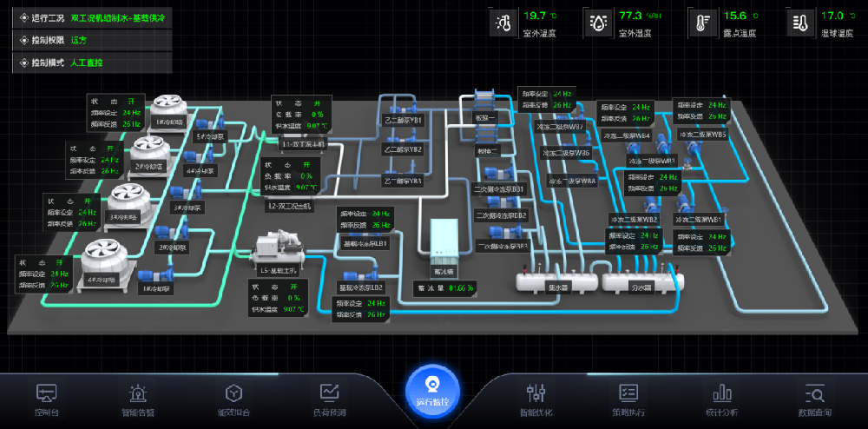Open 智能优化 sliders icon
This screenshot has width=868, height=429.
click(x=536, y=393)
